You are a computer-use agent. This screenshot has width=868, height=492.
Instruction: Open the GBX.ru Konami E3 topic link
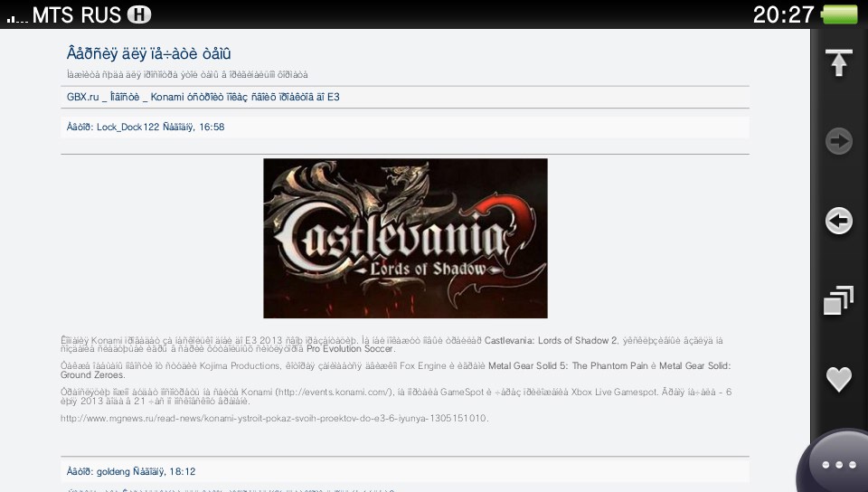coord(203,97)
